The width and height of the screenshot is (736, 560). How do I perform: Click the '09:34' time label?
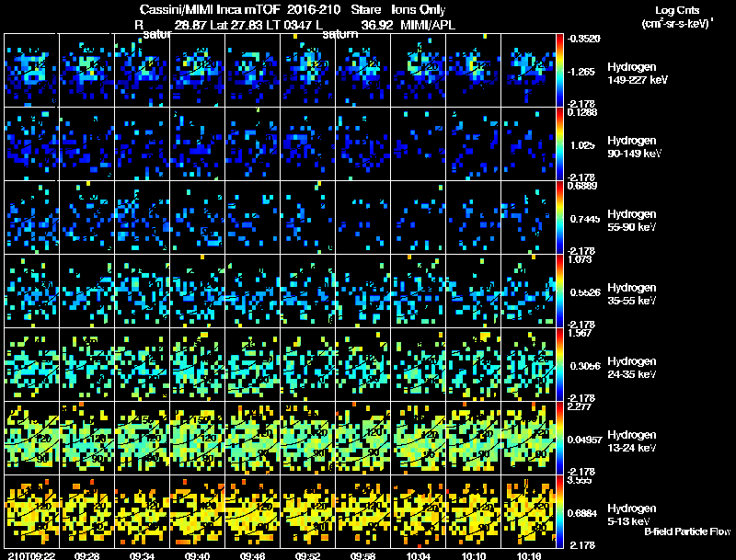(143, 555)
